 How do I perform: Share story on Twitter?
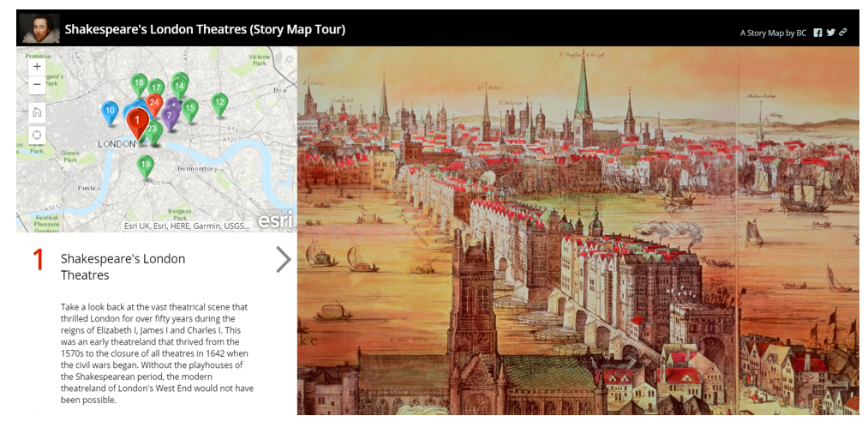coord(830,33)
